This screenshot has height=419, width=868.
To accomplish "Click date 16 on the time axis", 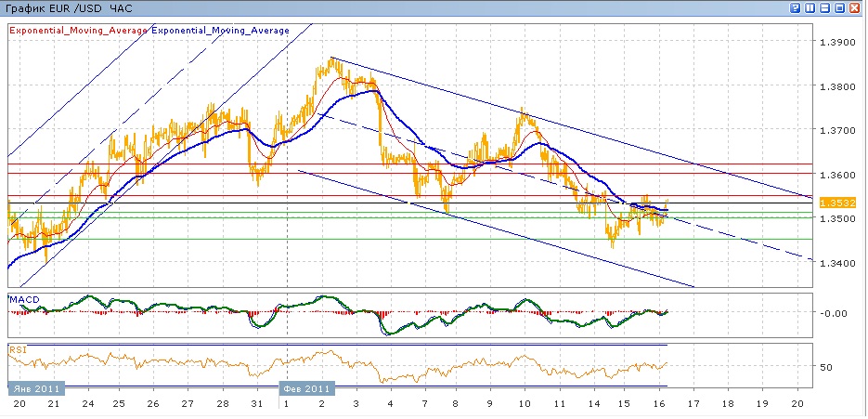I will (657, 406).
